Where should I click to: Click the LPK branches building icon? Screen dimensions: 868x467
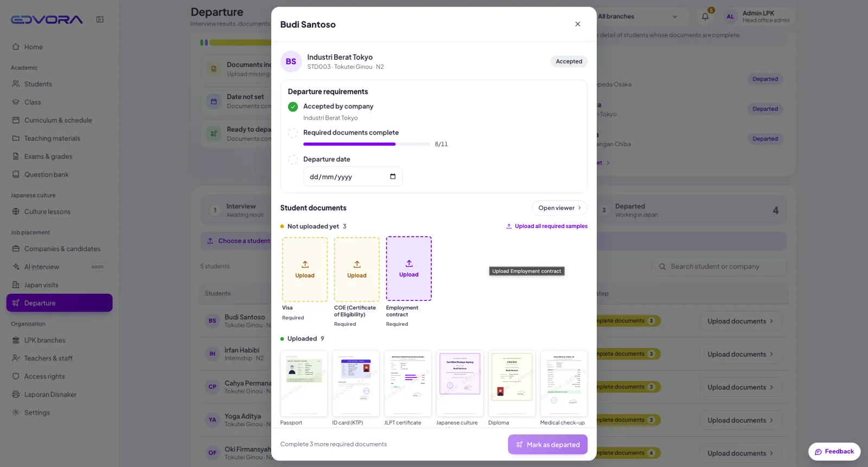tap(16, 340)
